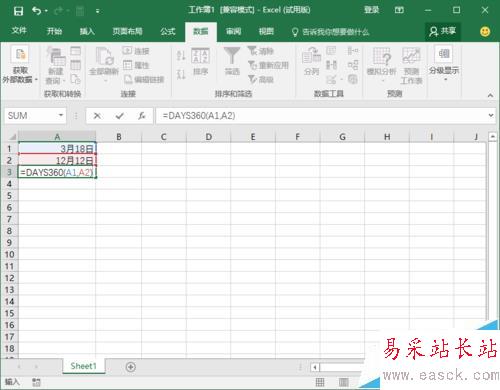Image resolution: width=500 pixels, height=390 pixels.
Task: Switch to the Insert (插入) tab
Action: 87,31
